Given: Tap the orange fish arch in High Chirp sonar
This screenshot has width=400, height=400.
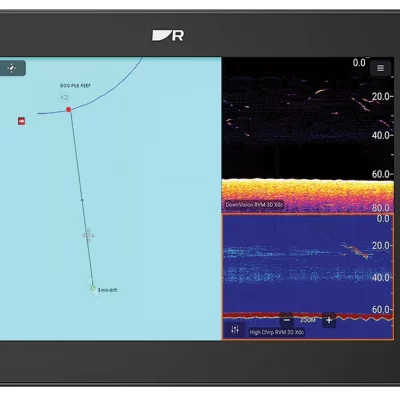Looking at the screenshot, I should (x=356, y=251).
